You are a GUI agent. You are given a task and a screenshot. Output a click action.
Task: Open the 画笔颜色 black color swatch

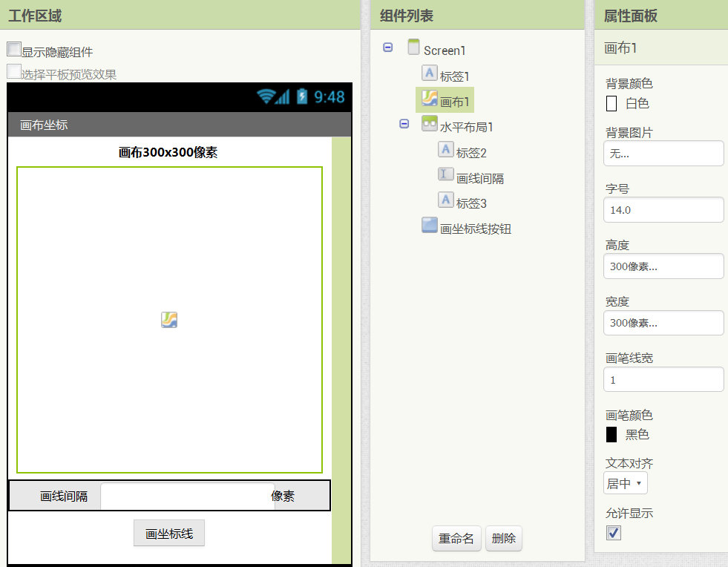pos(611,435)
